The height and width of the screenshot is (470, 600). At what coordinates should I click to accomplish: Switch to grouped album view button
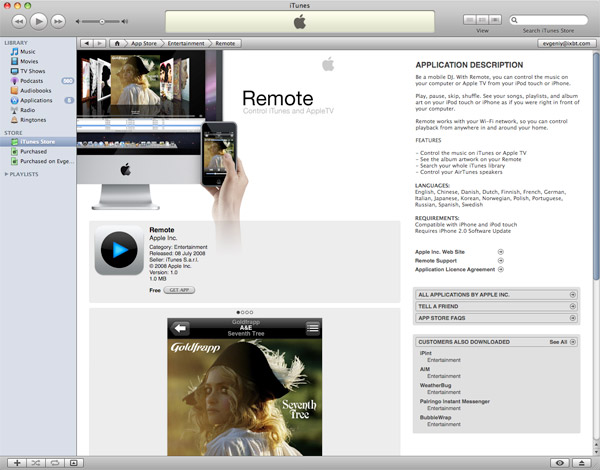tap(483, 20)
